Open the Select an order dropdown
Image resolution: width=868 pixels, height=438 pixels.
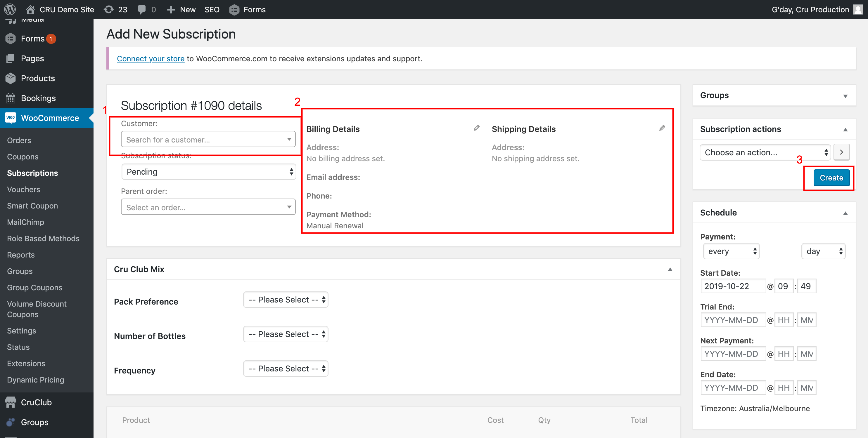tap(208, 207)
